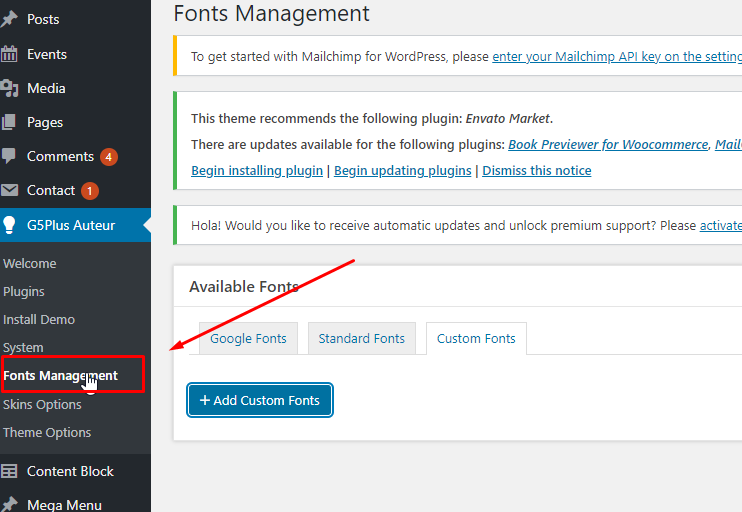Click the Posts pushpin icon

click(x=10, y=20)
